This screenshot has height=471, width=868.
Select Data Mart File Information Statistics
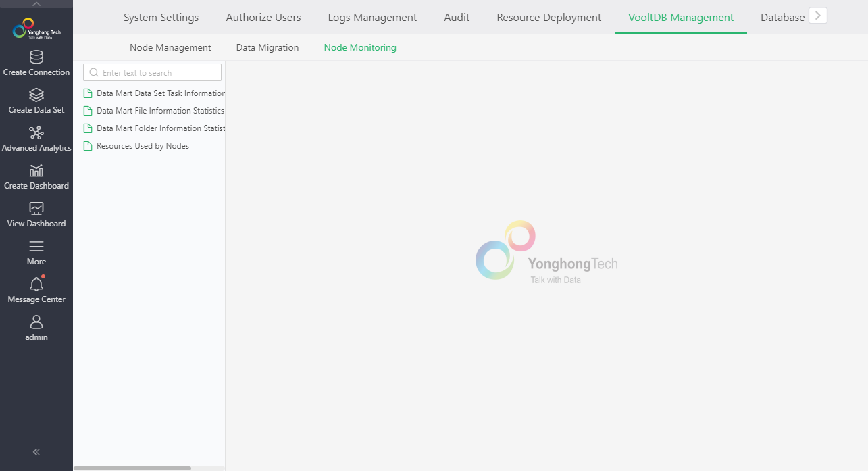click(160, 111)
